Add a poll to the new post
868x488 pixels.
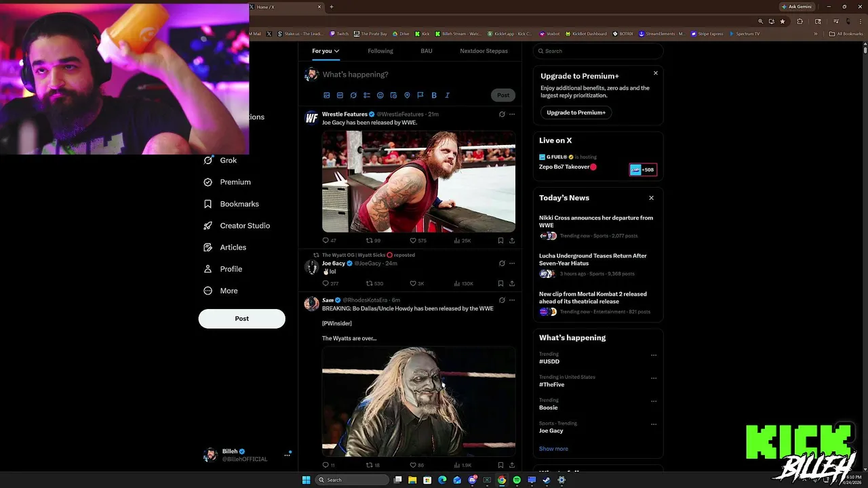(x=366, y=96)
